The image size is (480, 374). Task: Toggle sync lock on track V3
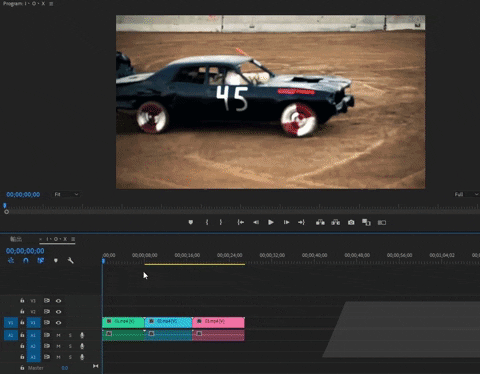click(x=47, y=300)
